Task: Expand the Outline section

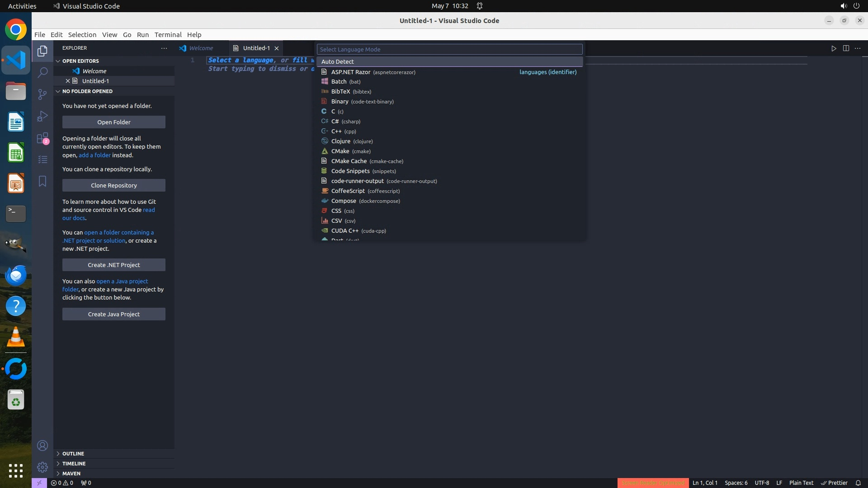Action: tap(73, 454)
